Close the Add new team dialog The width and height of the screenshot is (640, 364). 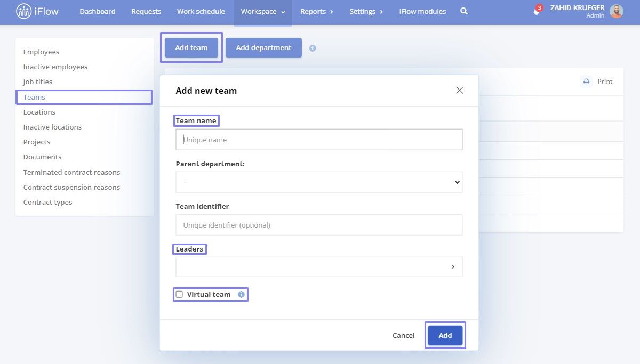click(460, 91)
